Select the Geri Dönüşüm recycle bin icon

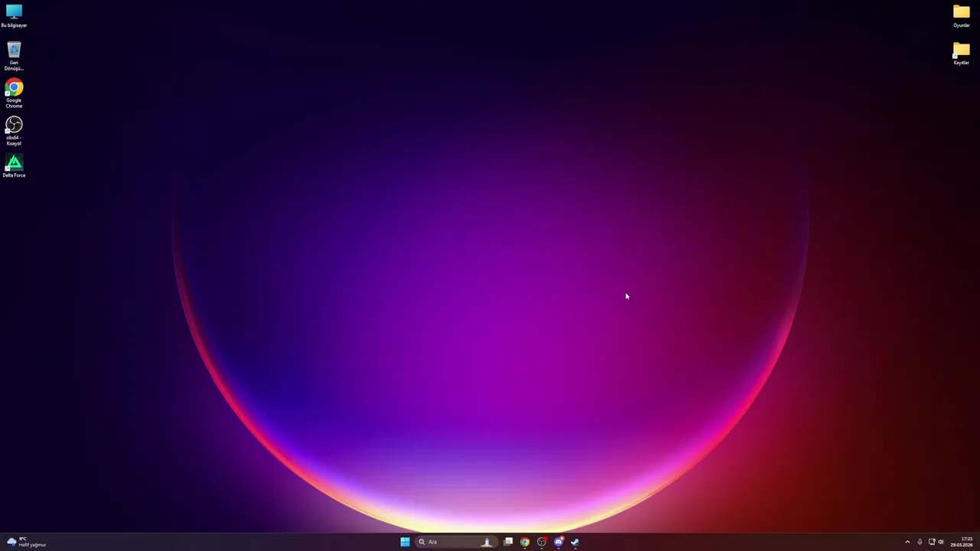coord(14,57)
